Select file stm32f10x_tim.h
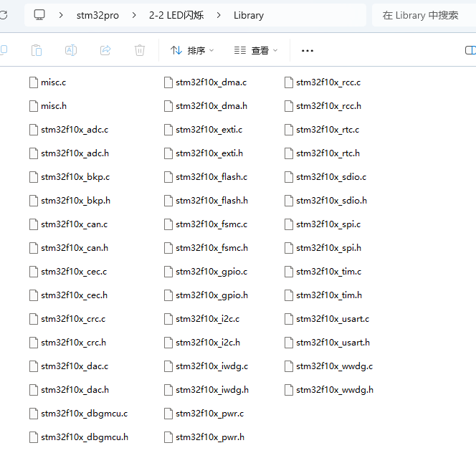This screenshot has width=476, height=453. (x=323, y=295)
